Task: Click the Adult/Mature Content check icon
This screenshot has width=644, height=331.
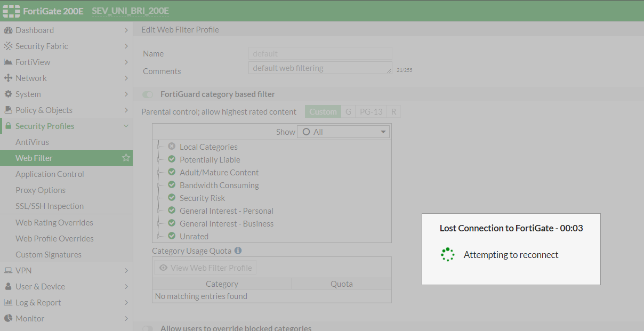Action: [x=172, y=172]
